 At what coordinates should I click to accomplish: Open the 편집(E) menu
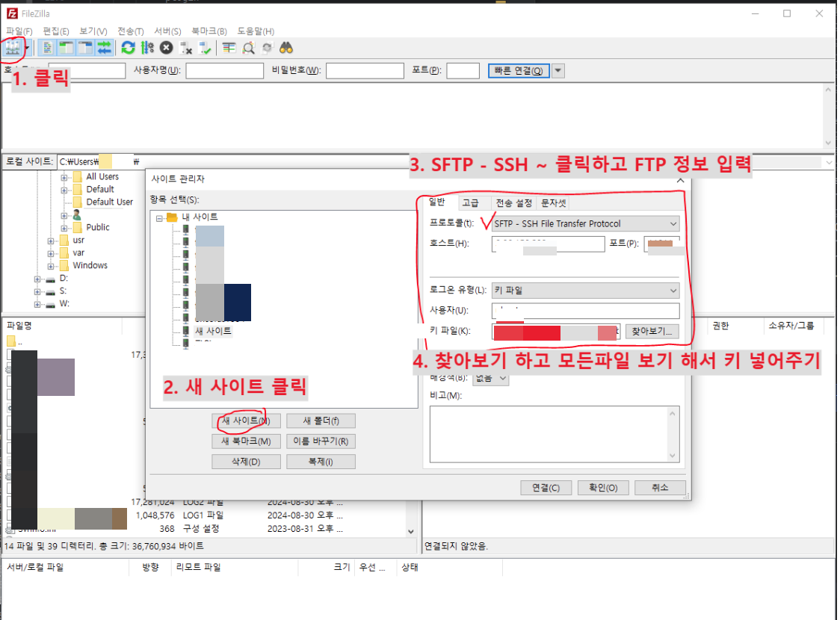pos(56,31)
